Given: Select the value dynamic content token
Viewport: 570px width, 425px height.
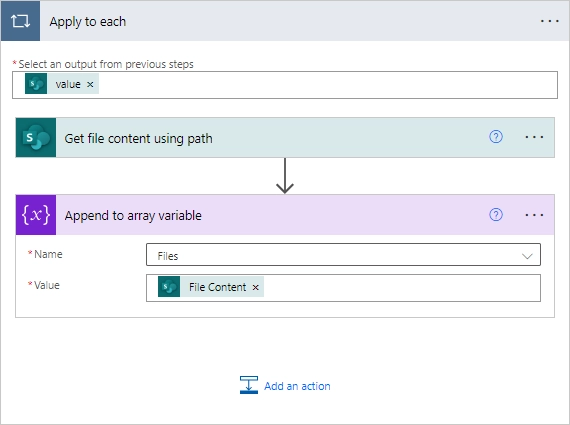Looking at the screenshot, I should pos(62,84).
